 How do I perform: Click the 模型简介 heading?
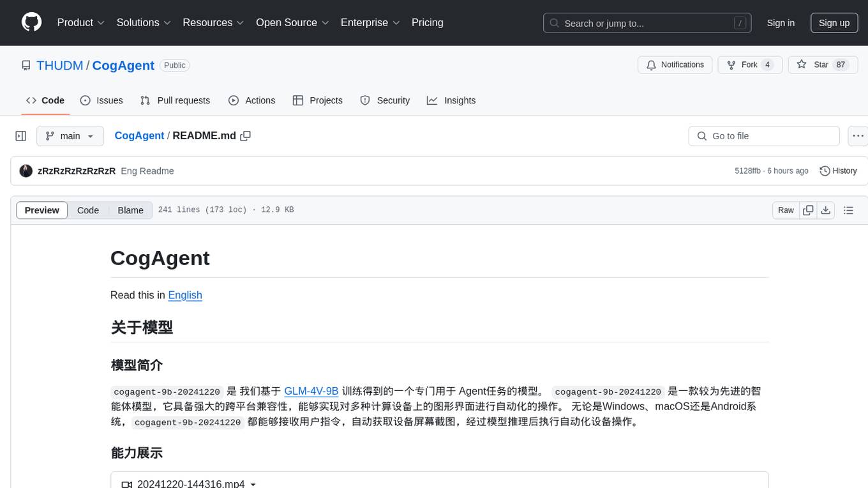137,365
